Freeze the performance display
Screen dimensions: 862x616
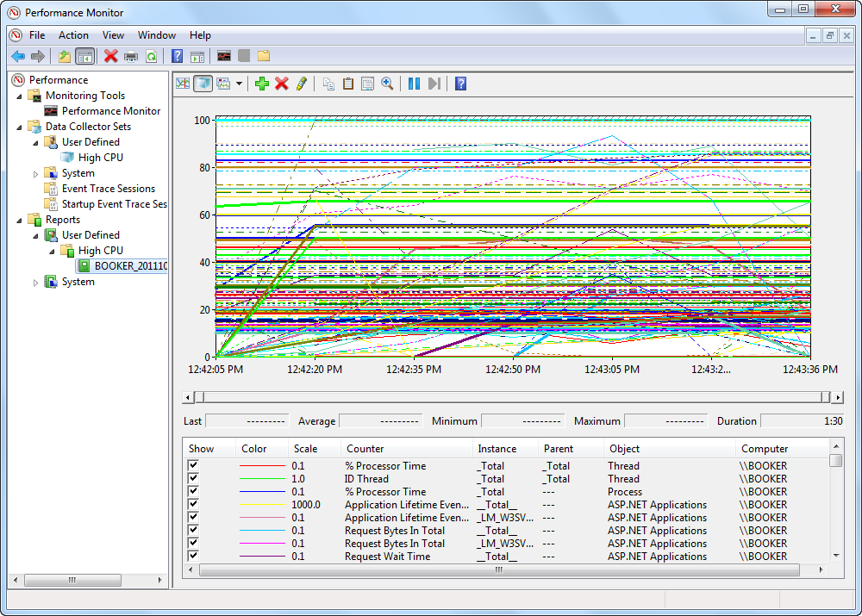pyautogui.click(x=414, y=83)
